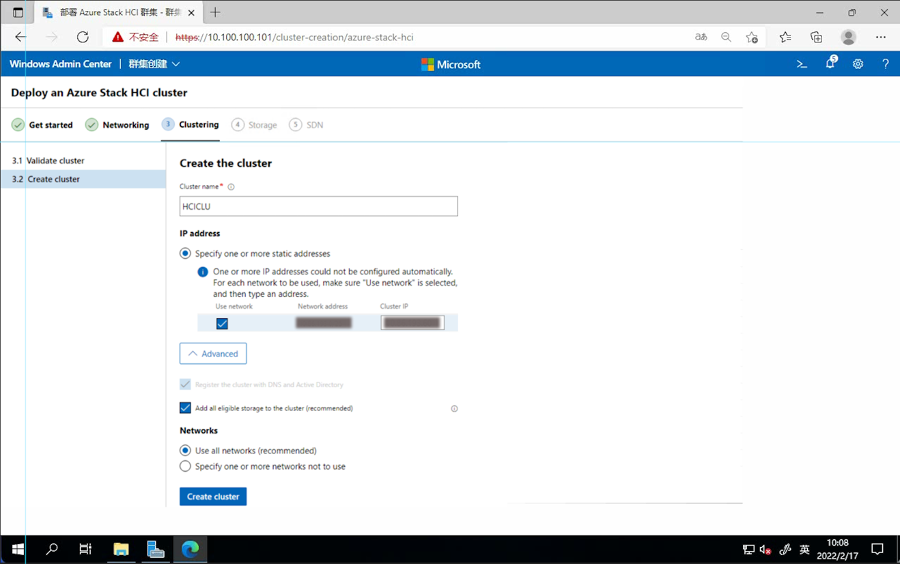Select Specify one or more static addresses

click(185, 254)
